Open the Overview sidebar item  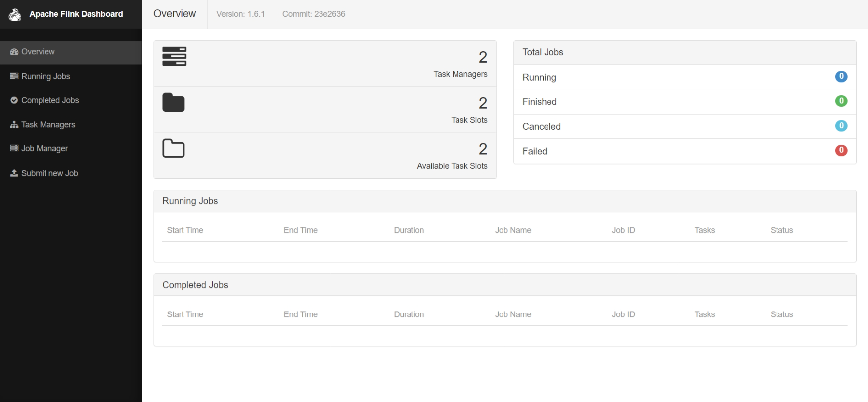[x=38, y=52]
